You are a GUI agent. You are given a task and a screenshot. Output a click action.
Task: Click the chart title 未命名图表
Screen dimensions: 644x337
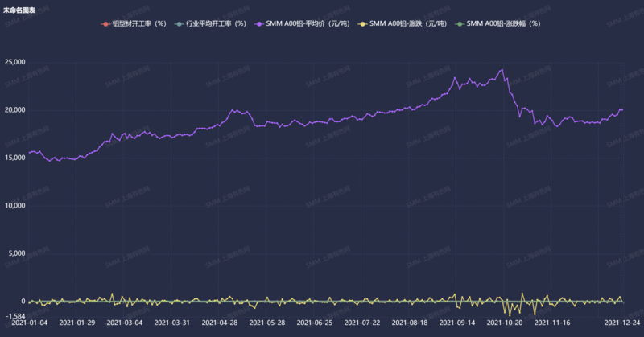pyautogui.click(x=19, y=9)
